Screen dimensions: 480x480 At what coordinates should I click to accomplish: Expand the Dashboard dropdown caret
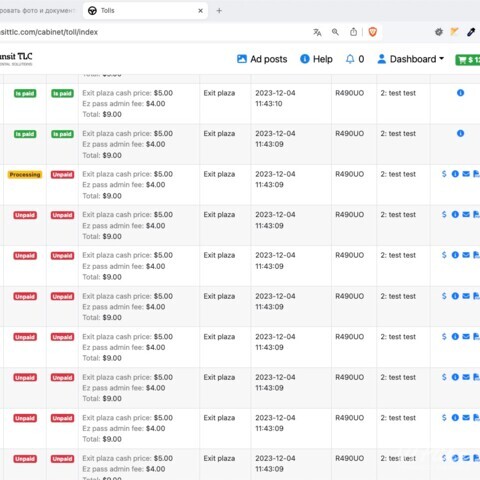tap(441, 59)
